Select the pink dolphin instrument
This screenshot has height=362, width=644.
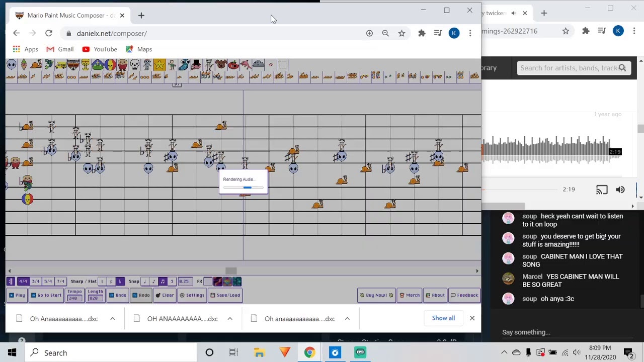tap(246, 64)
